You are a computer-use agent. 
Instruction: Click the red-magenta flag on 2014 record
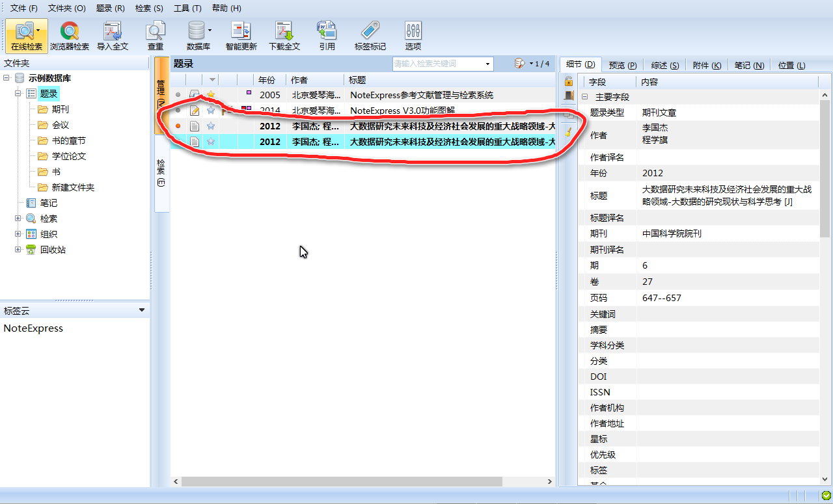246,108
